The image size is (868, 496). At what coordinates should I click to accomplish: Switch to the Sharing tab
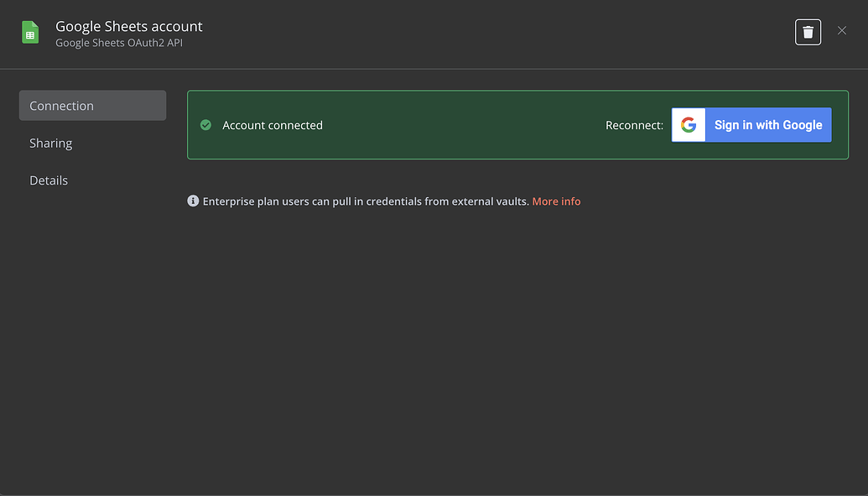(x=51, y=143)
